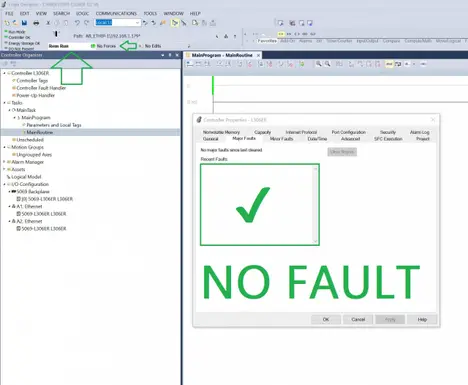The width and height of the screenshot is (468, 385).
Task: Select Controller Tags in the organizer
Action: click(x=32, y=81)
